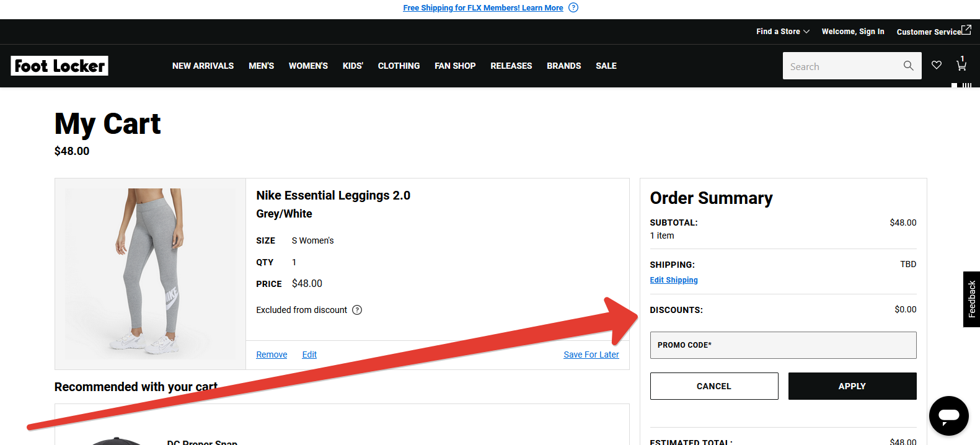Cancel the promo code entry
The width and height of the screenshot is (980, 445).
[714, 386]
